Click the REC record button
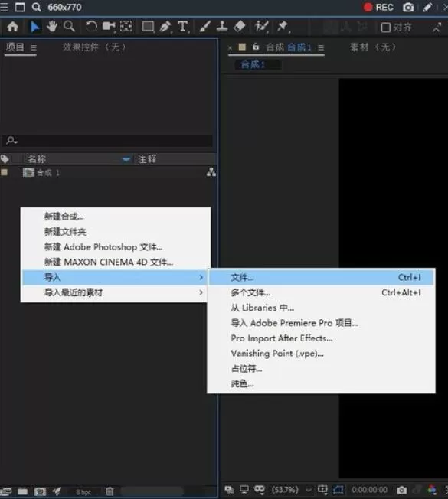Screen dimensions: 448x499 click(378, 8)
